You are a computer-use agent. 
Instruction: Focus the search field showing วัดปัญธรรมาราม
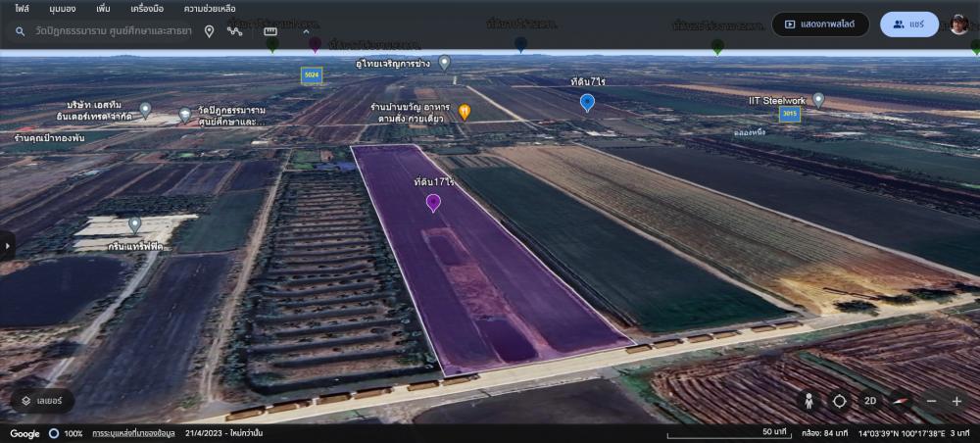click(113, 31)
